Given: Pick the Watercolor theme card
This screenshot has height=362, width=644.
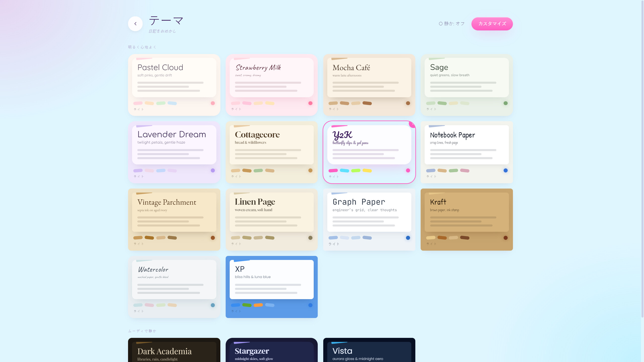Looking at the screenshot, I should (174, 287).
